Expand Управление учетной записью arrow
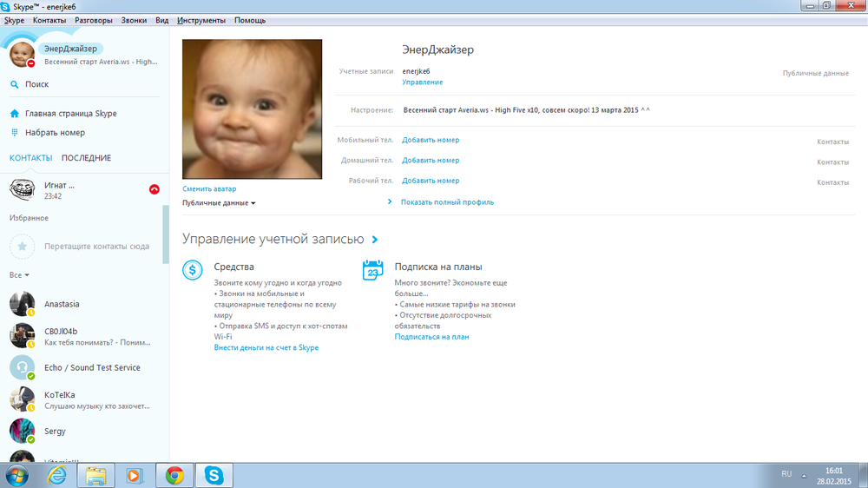Viewport: 868px width, 488px height. pyautogui.click(x=374, y=240)
